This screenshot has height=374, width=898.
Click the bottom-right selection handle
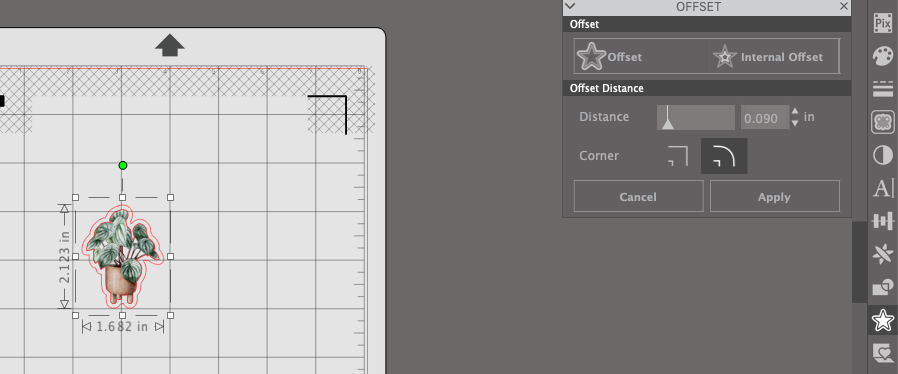pyautogui.click(x=171, y=316)
